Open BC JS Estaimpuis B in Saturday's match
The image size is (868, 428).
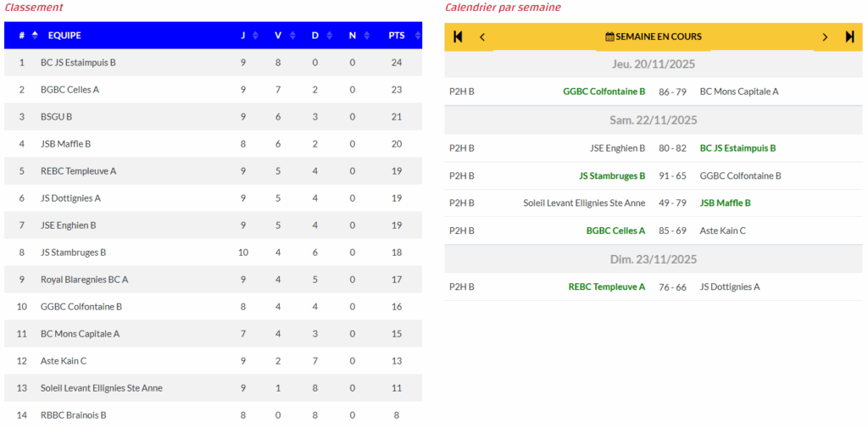(x=737, y=148)
